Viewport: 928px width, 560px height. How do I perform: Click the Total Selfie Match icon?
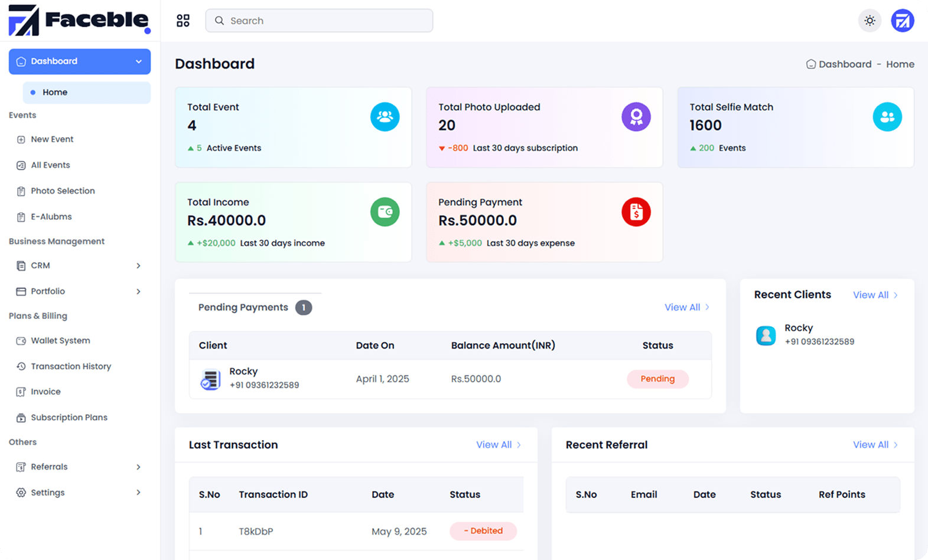pos(887,117)
